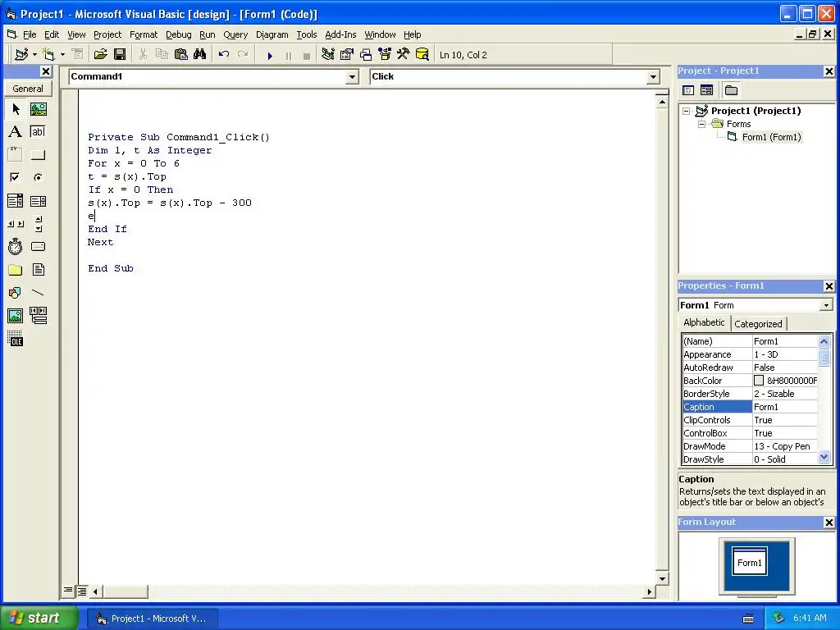The height and width of the screenshot is (630, 840).
Task: Choose the Shape control tool
Action: pyautogui.click(x=16, y=293)
